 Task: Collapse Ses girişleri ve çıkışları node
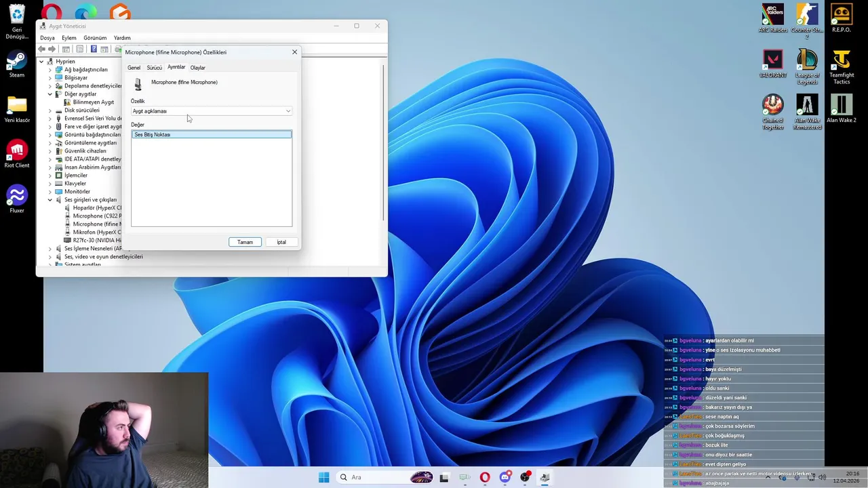[x=50, y=200]
